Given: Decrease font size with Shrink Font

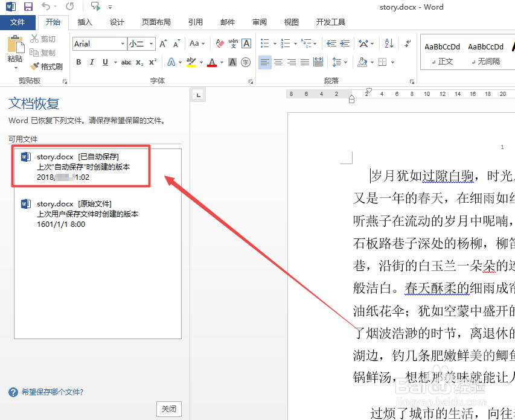Looking at the screenshot, I should click(x=177, y=43).
